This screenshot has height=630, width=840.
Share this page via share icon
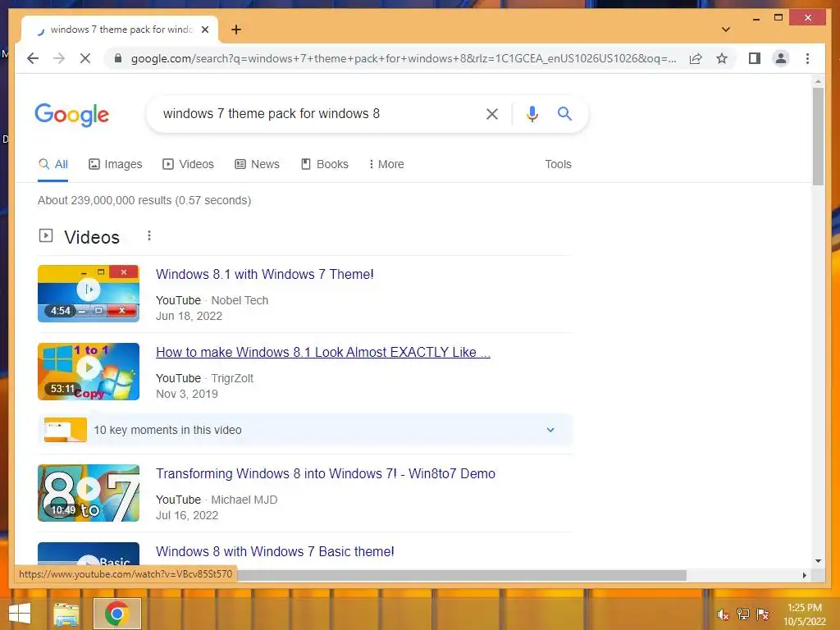(x=696, y=58)
